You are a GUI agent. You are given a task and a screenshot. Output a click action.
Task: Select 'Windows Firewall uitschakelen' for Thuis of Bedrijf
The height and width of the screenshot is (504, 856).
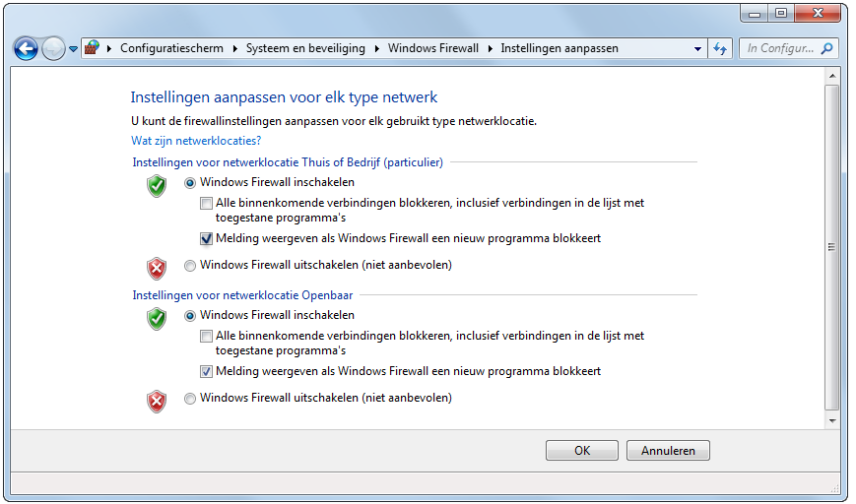coord(190,265)
